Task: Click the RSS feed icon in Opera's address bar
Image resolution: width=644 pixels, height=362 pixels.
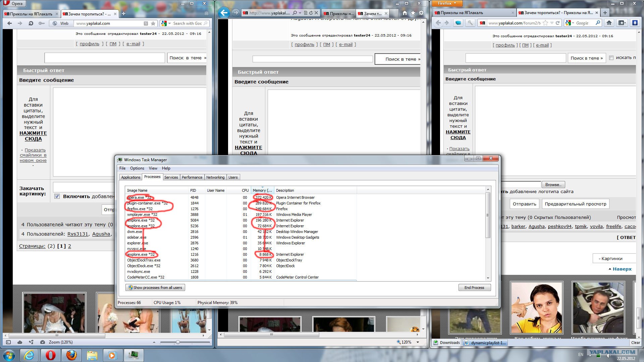Action: [x=146, y=23]
